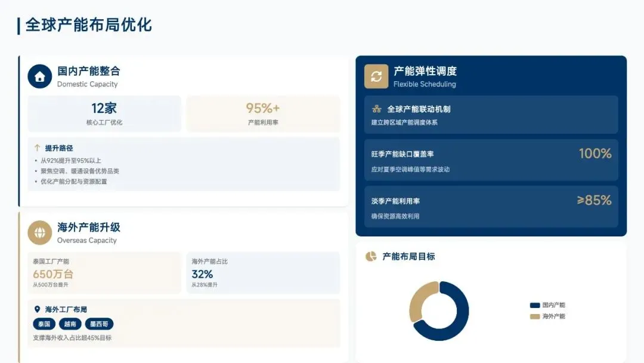Select the 泰国 tag
The image size is (644, 363).
click(x=44, y=324)
